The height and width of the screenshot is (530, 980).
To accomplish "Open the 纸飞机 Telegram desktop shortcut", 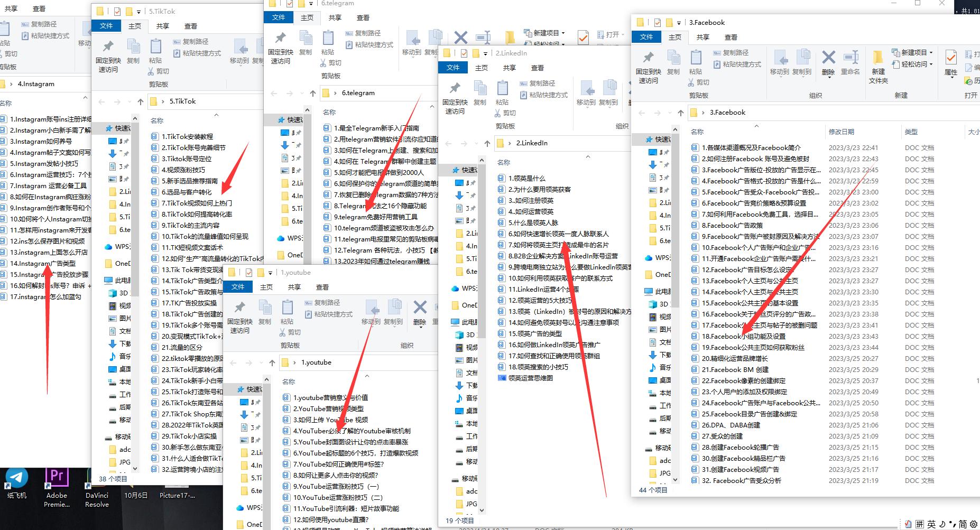I will point(17,483).
